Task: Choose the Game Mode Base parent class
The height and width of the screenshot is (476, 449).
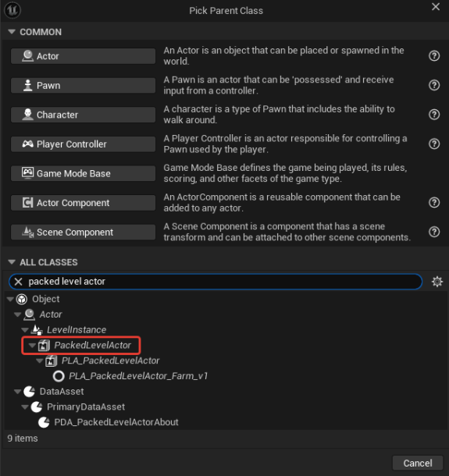Action: [x=83, y=173]
